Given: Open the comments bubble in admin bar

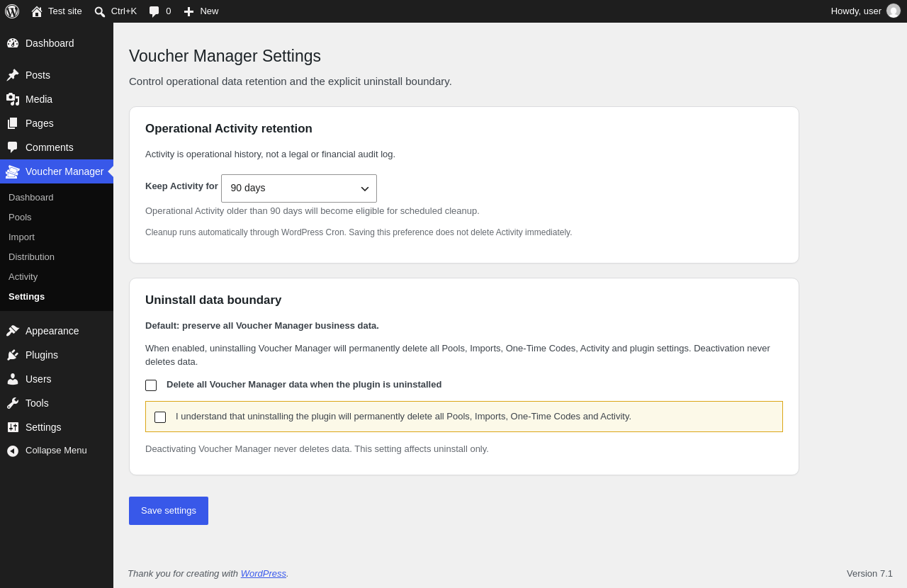Looking at the screenshot, I should coord(154,11).
